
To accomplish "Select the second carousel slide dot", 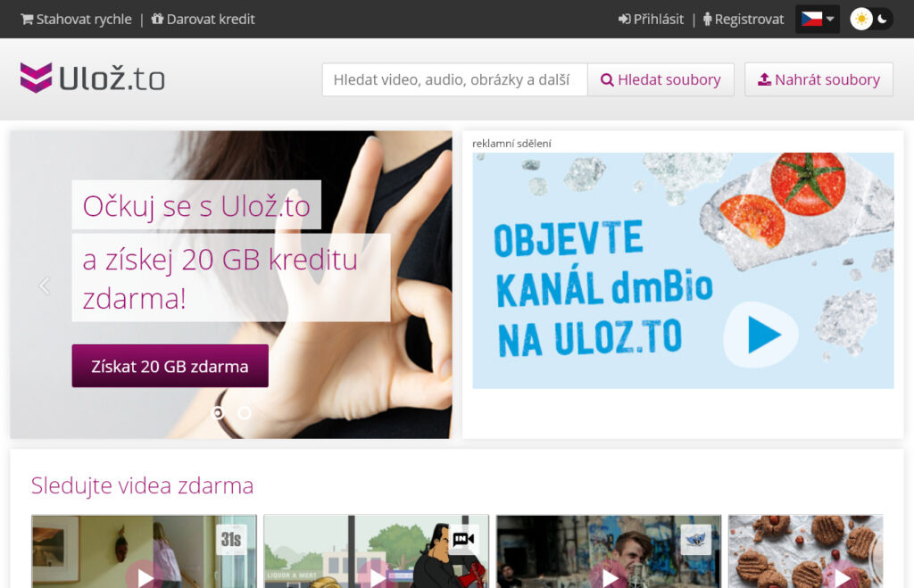I will coord(245,412).
